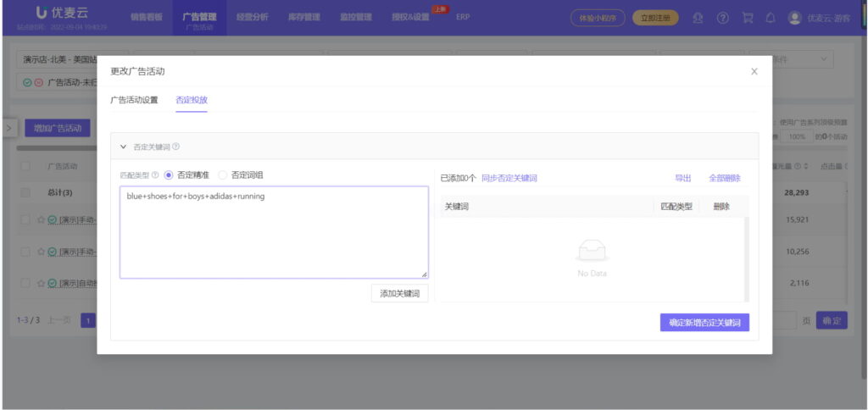Click the user avatar icon
The height and width of the screenshot is (410, 868).
(794, 18)
